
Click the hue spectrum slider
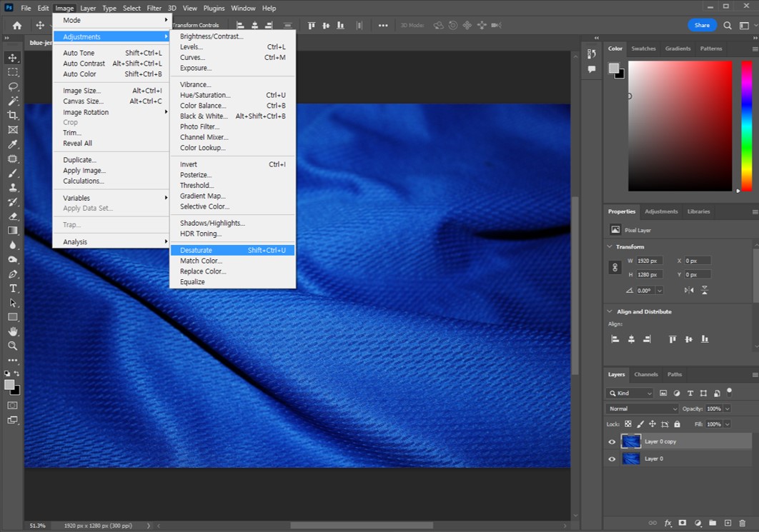click(747, 126)
